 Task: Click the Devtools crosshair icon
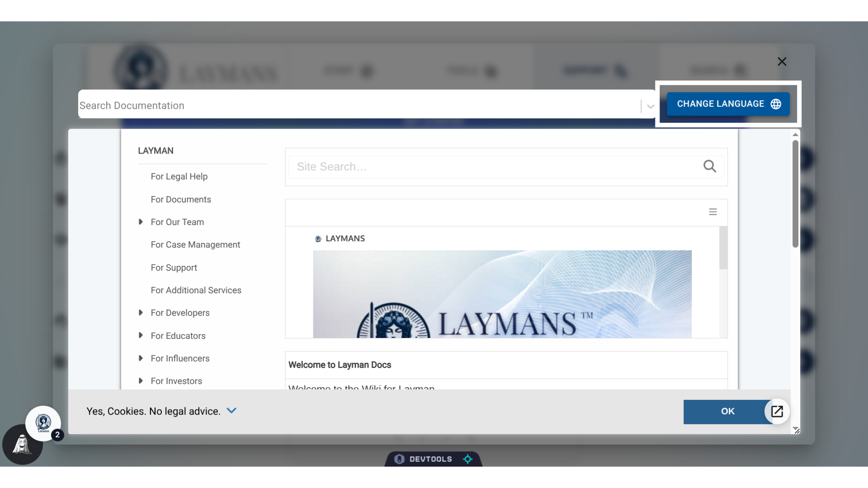(468, 459)
